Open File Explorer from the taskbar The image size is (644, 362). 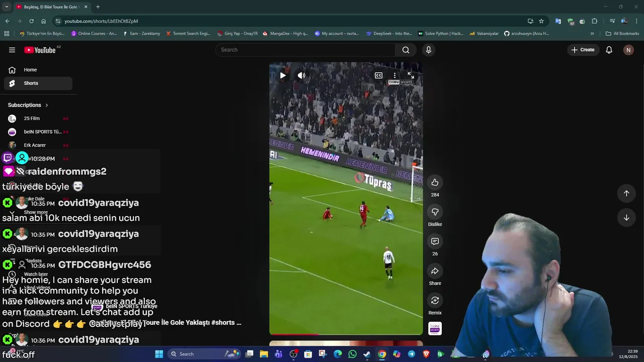[264, 354]
